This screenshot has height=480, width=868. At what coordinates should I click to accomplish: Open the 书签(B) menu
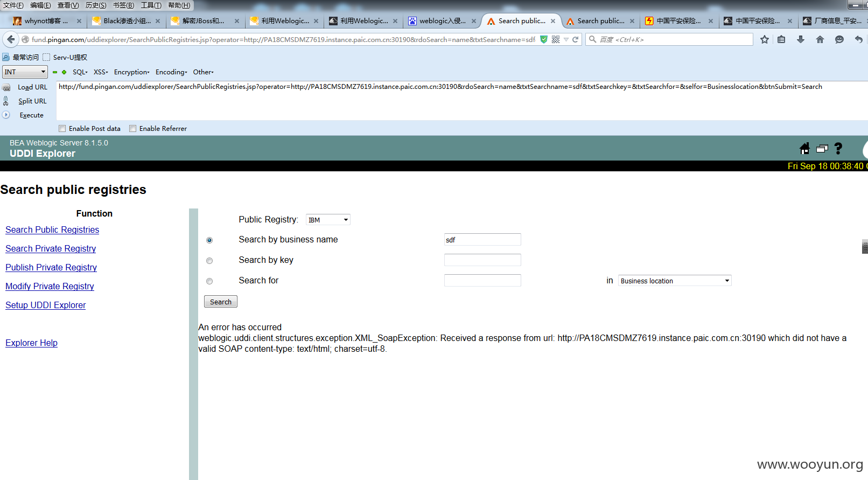123,5
